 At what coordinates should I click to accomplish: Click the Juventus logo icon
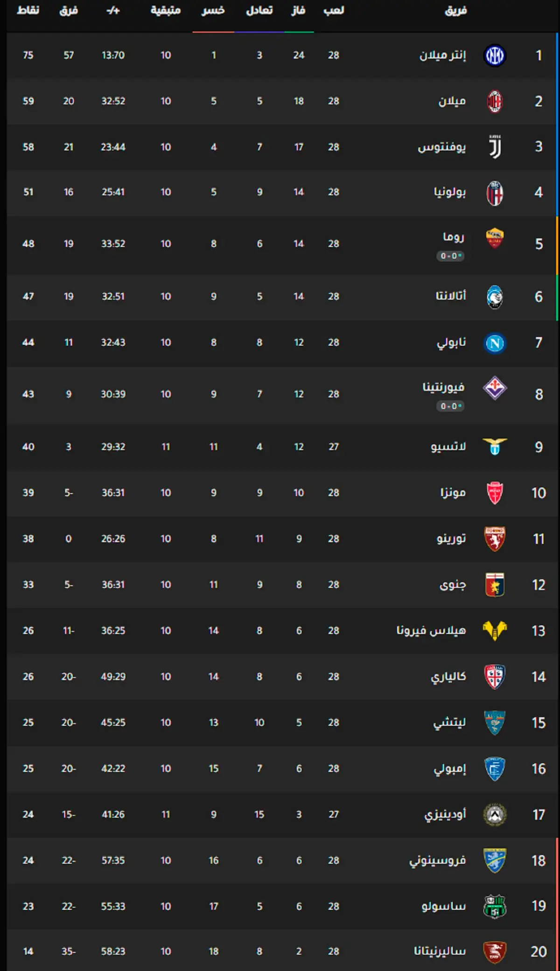coord(495,147)
